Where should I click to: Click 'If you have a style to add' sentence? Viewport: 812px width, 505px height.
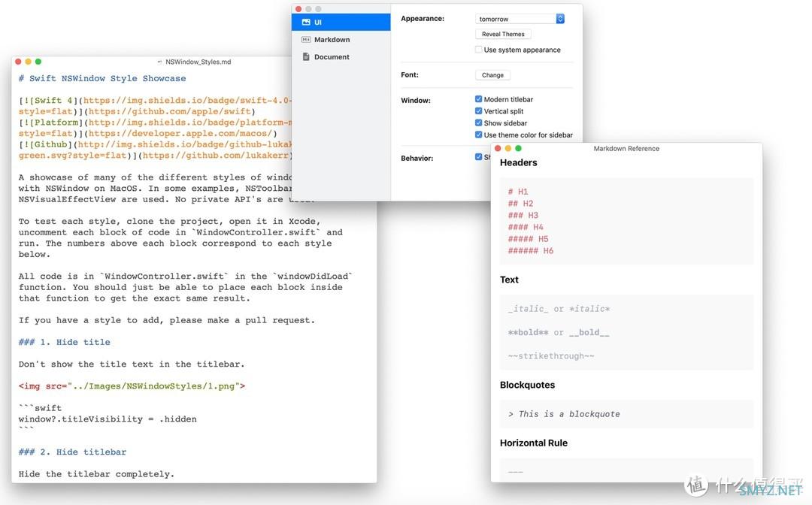(x=167, y=320)
